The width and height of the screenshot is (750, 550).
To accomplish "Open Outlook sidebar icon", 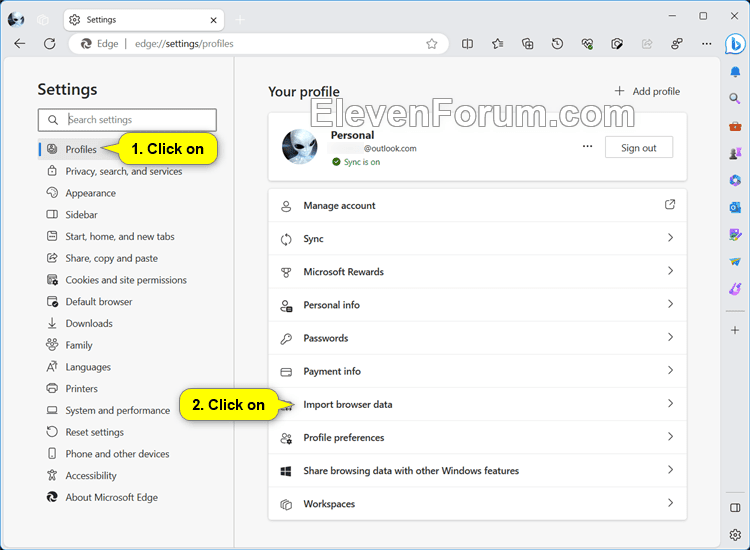I will tap(735, 208).
